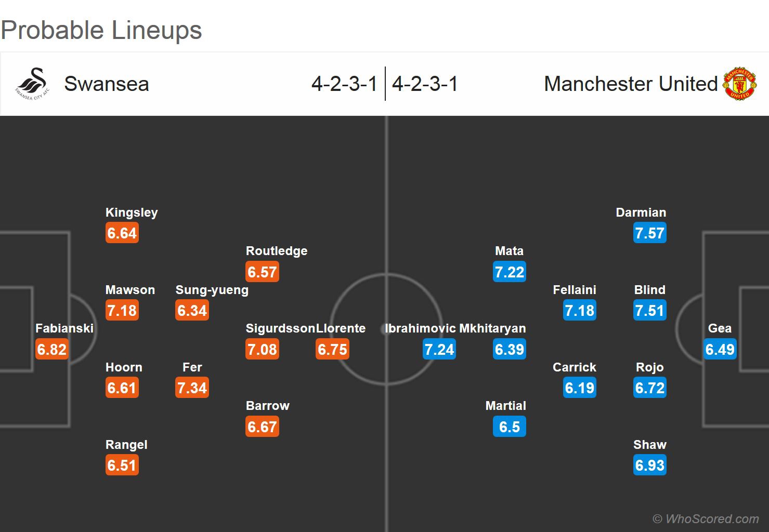Image resolution: width=769 pixels, height=532 pixels.
Task: Select Fer's 7.34 rating badge
Action: click(x=192, y=388)
